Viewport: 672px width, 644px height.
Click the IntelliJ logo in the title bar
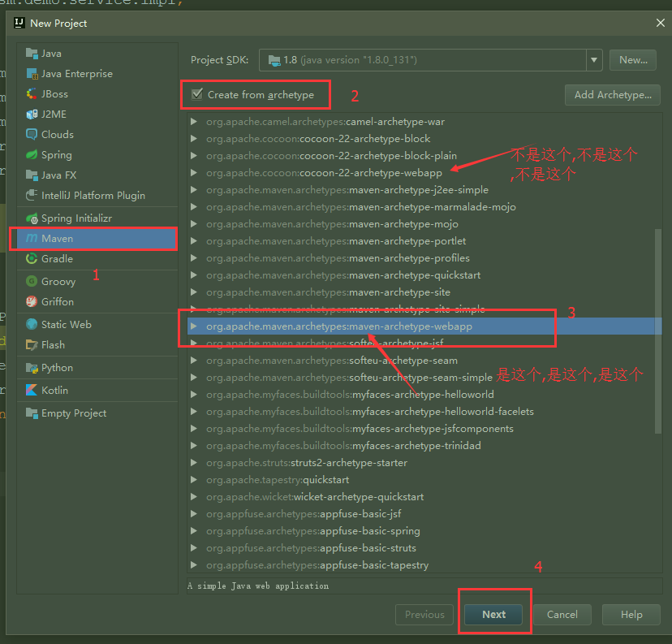coord(19,23)
